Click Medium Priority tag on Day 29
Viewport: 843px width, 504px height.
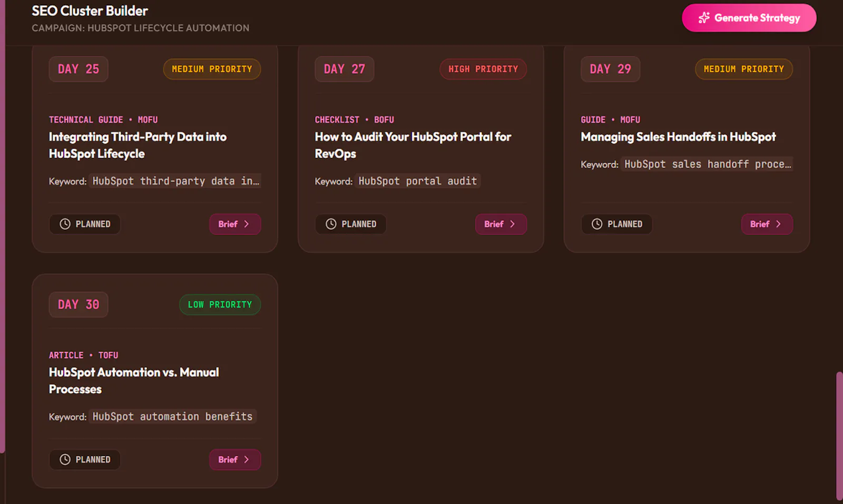(x=744, y=69)
